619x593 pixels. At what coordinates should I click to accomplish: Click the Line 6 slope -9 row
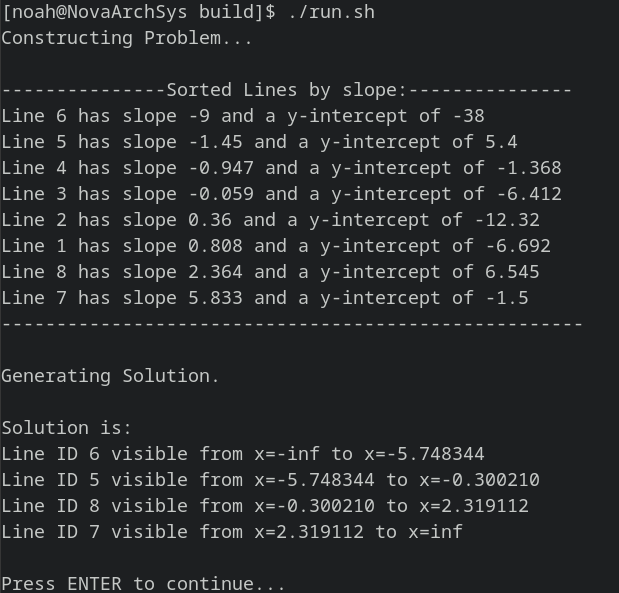[x=243, y=116]
